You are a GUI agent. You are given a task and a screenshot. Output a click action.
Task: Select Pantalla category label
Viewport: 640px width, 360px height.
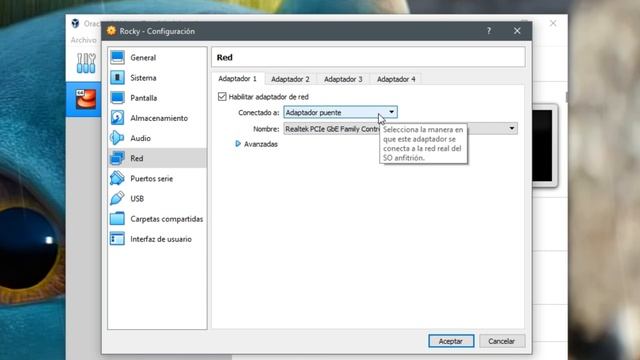point(144,98)
